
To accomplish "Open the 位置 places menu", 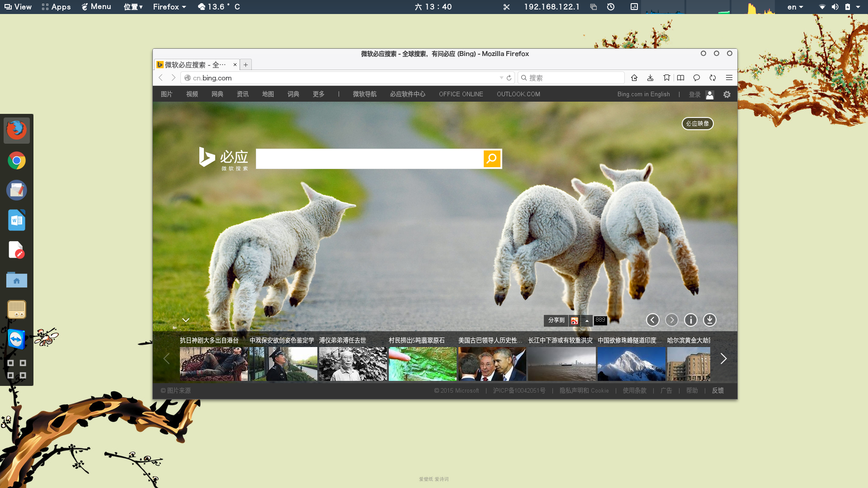I will pos(133,7).
